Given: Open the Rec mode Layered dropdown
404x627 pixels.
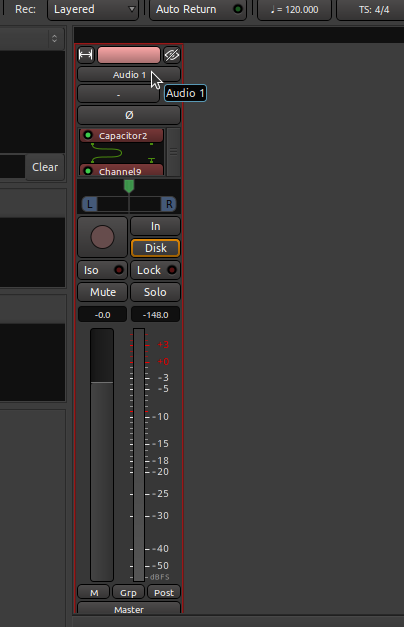Looking at the screenshot, I should pyautogui.click(x=93, y=9).
